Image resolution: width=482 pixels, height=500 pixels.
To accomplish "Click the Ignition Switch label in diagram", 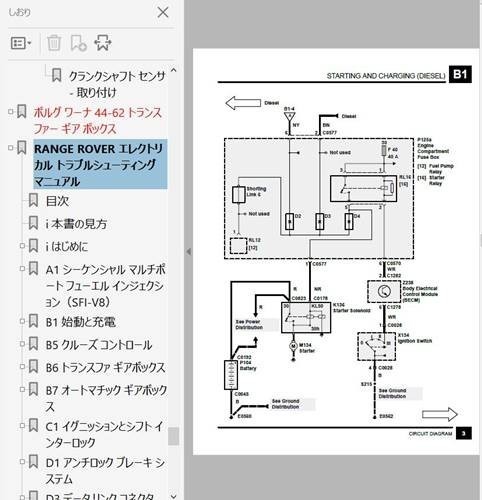I will [x=415, y=341].
